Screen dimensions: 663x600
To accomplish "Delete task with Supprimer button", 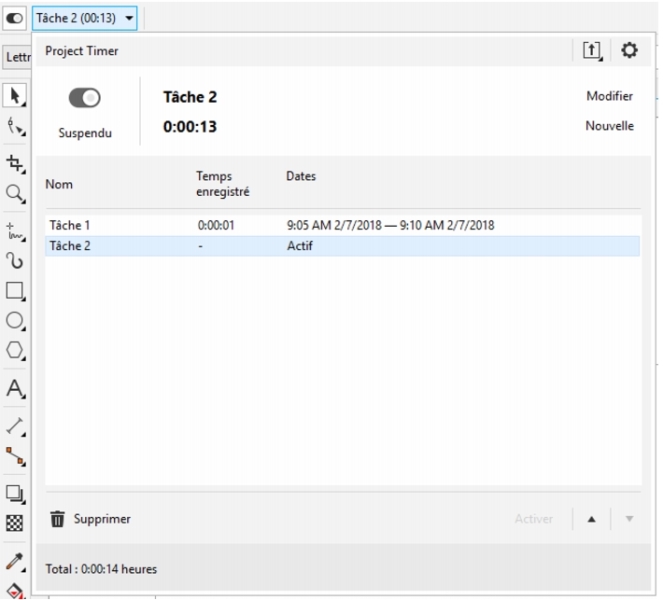I will tap(90, 519).
